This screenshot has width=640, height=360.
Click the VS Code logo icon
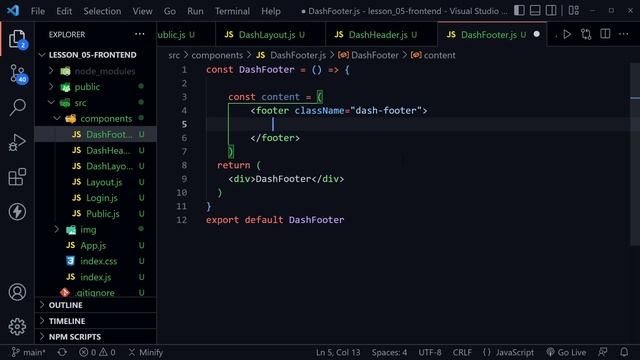coord(13,11)
